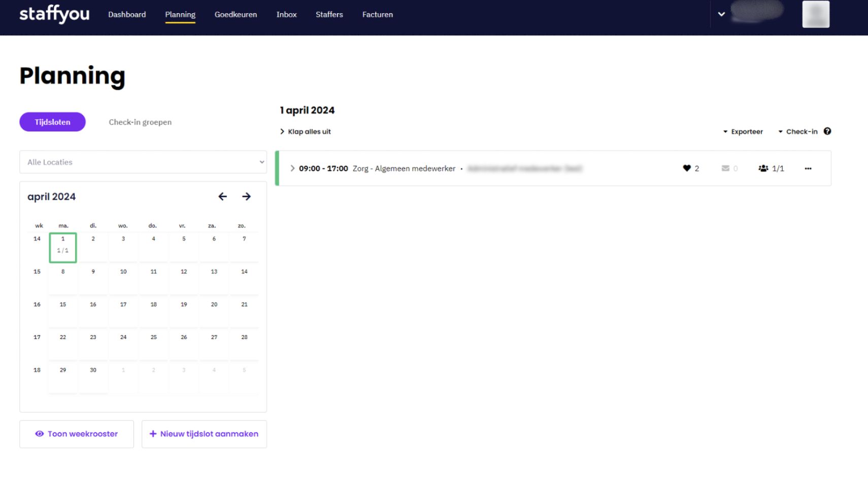Image resolution: width=868 pixels, height=480 pixels.
Task: Select April 6 in calendar
Action: (x=214, y=247)
